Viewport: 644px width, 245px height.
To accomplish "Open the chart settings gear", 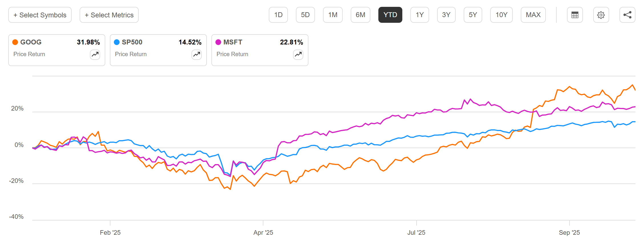I will 601,15.
